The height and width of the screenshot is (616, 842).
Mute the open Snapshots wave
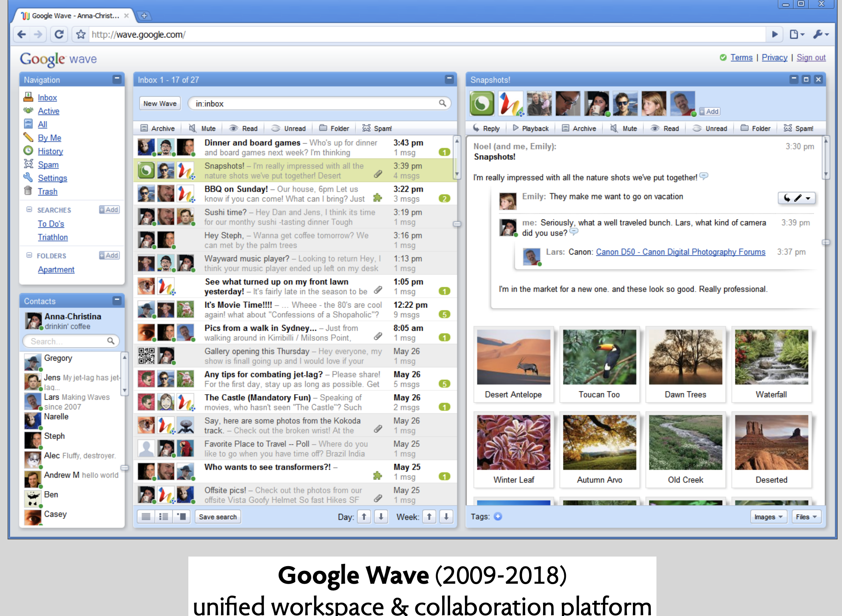(624, 128)
